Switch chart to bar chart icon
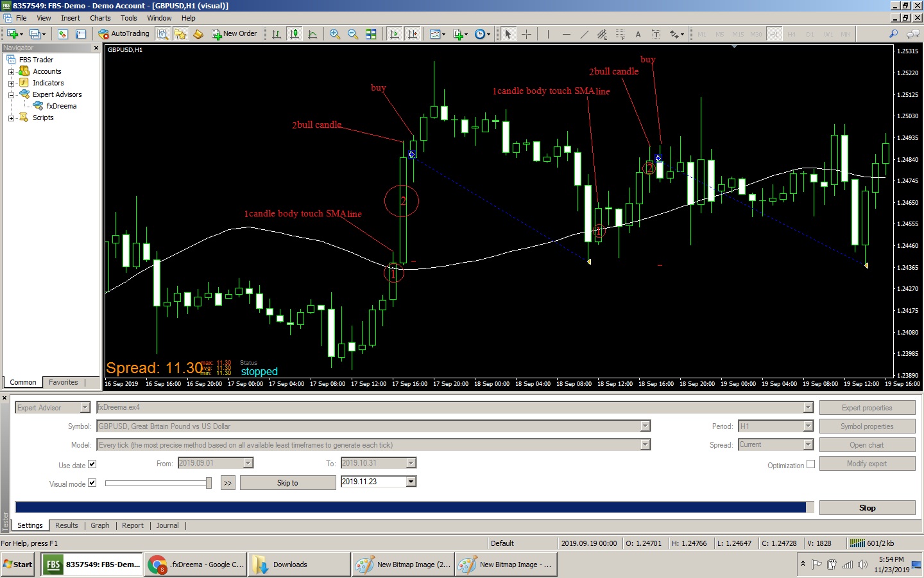Screen dimensions: 924x578 click(277, 34)
